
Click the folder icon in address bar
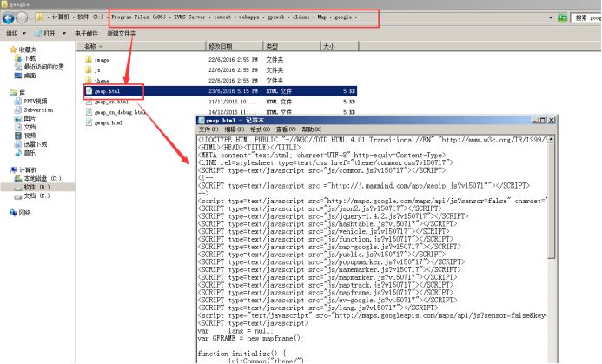coord(40,17)
